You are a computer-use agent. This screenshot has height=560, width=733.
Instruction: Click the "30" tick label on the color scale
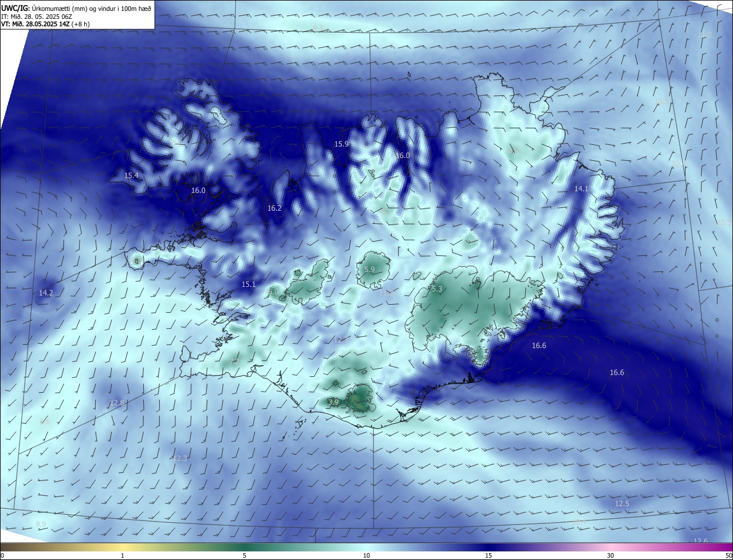click(x=610, y=555)
